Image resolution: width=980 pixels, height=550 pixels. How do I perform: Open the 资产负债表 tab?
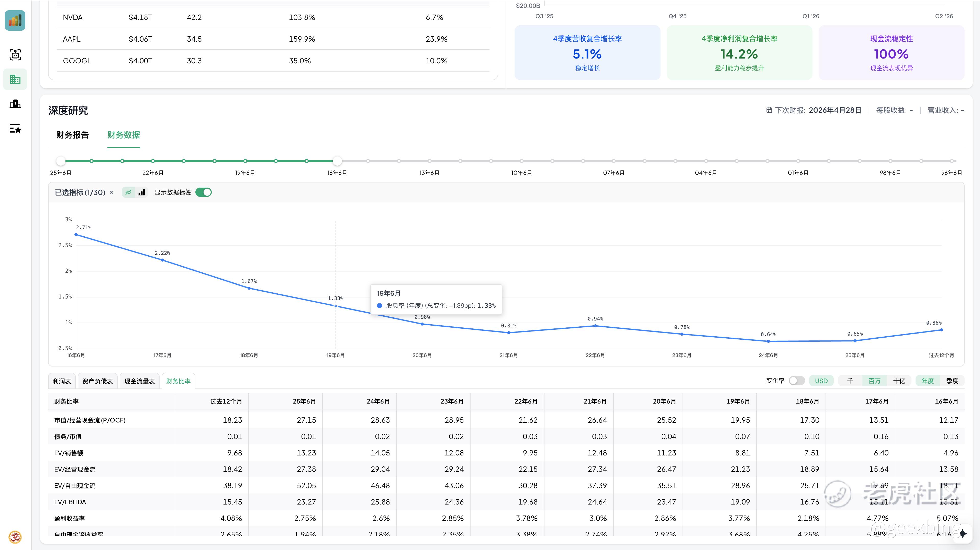[x=97, y=381]
